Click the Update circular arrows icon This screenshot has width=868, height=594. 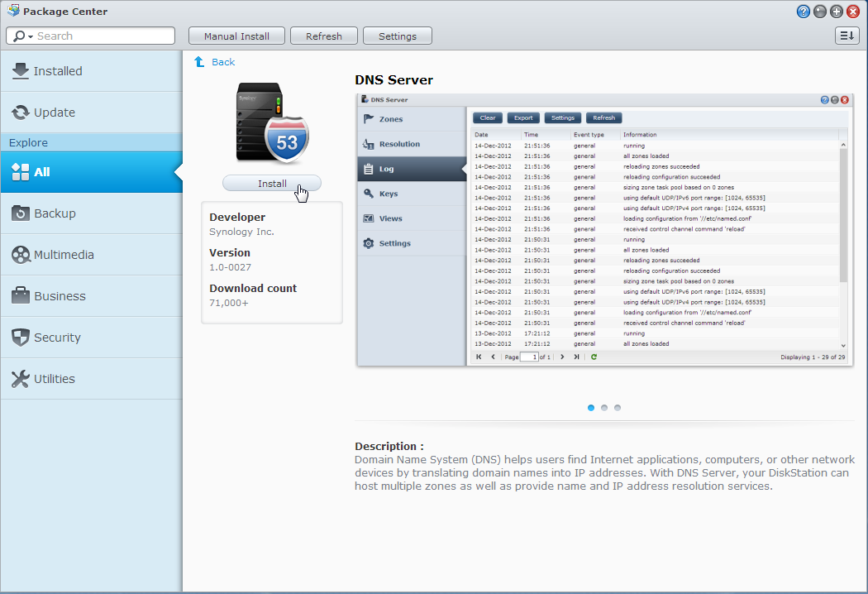[21, 113]
